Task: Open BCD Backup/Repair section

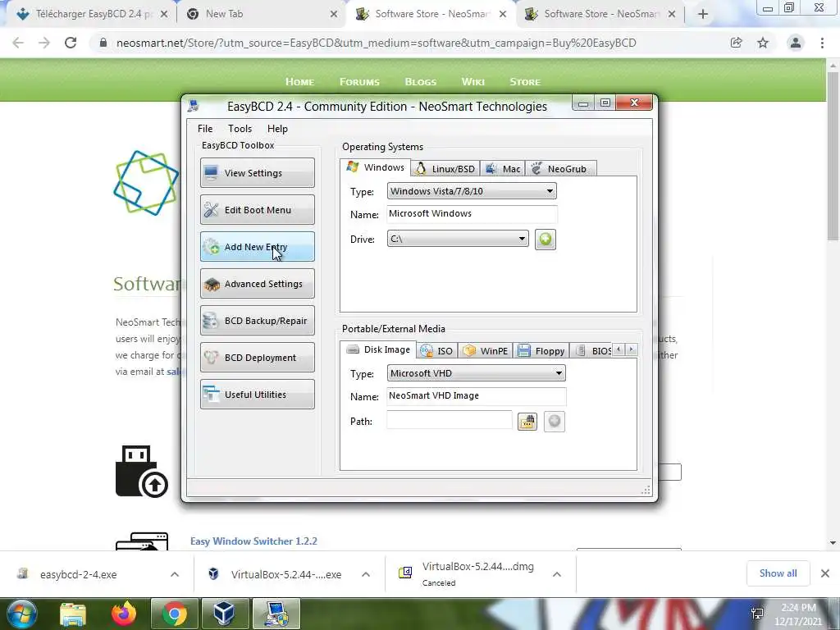Action: click(x=257, y=321)
